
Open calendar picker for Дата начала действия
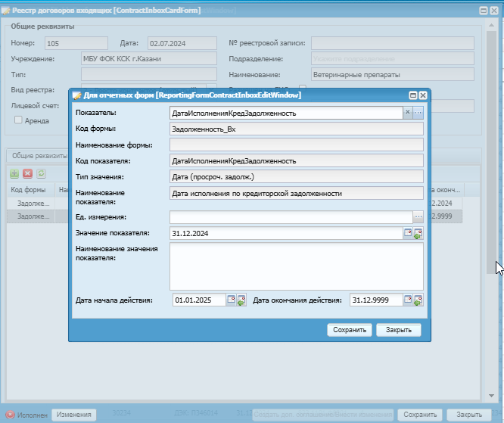[x=231, y=300]
